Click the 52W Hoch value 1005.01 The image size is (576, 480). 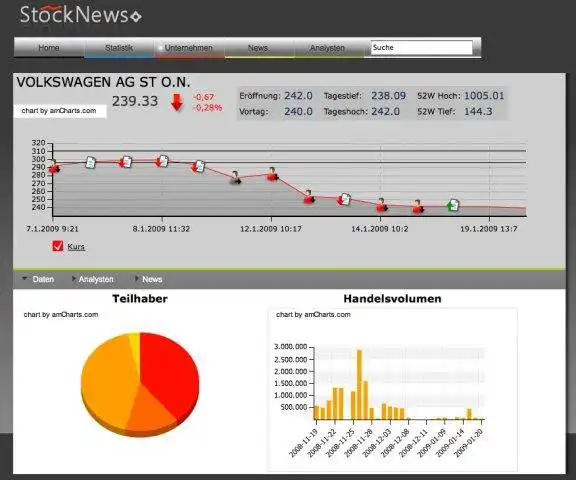coord(484,95)
